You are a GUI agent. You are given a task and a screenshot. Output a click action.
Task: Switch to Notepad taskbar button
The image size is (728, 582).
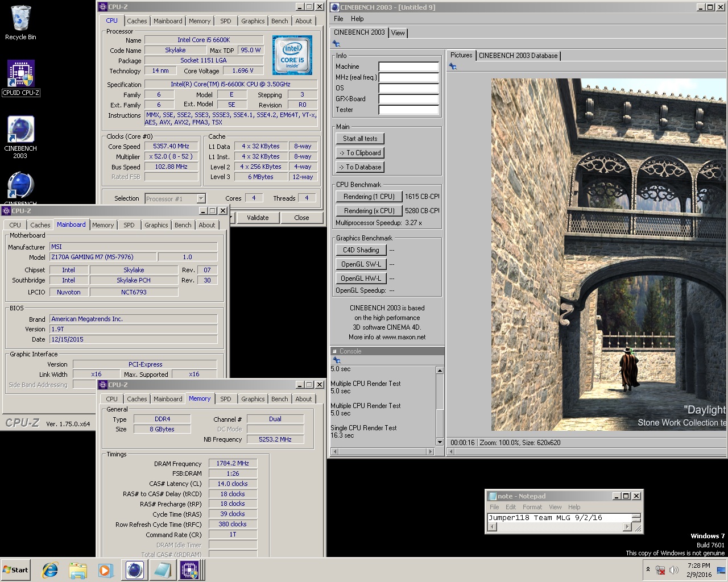tap(163, 570)
